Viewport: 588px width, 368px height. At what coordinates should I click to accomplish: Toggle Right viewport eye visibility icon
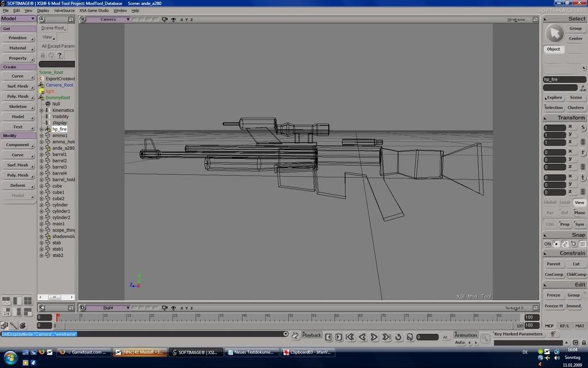pos(173,308)
